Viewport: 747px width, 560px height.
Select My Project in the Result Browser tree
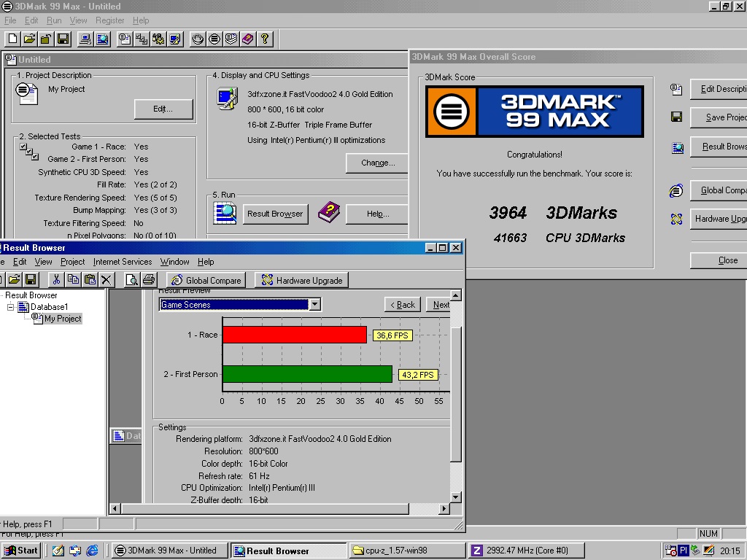click(x=63, y=319)
